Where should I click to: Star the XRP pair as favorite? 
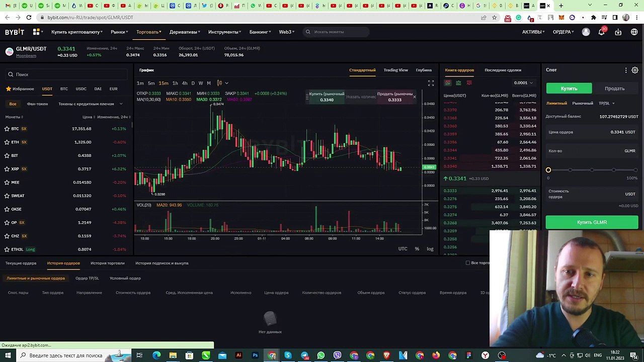tap(7, 169)
